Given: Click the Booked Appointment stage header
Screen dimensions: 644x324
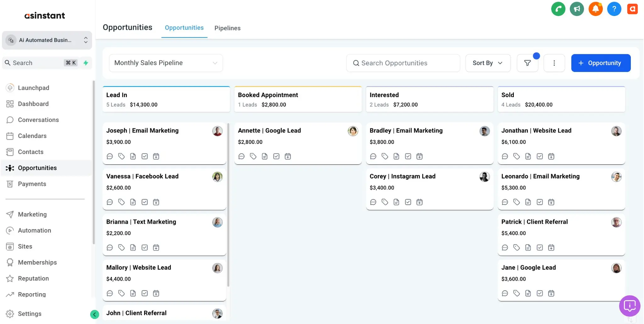Looking at the screenshot, I should (x=298, y=99).
